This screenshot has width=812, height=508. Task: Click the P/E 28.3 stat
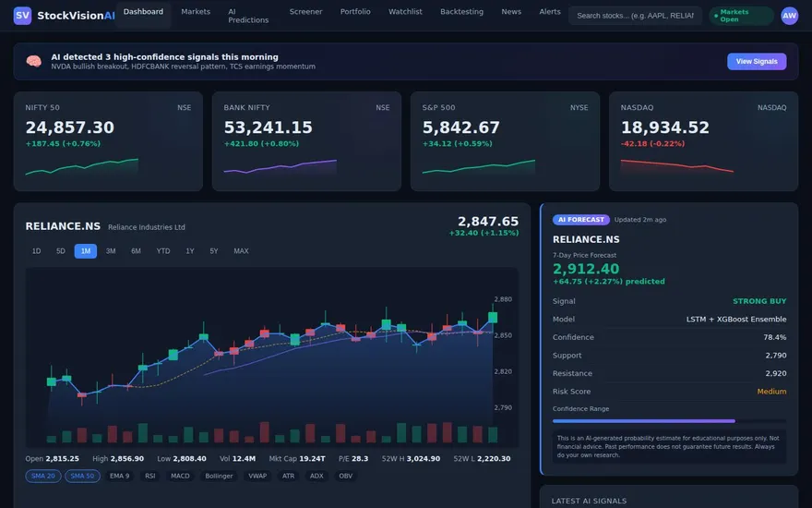[353, 459]
